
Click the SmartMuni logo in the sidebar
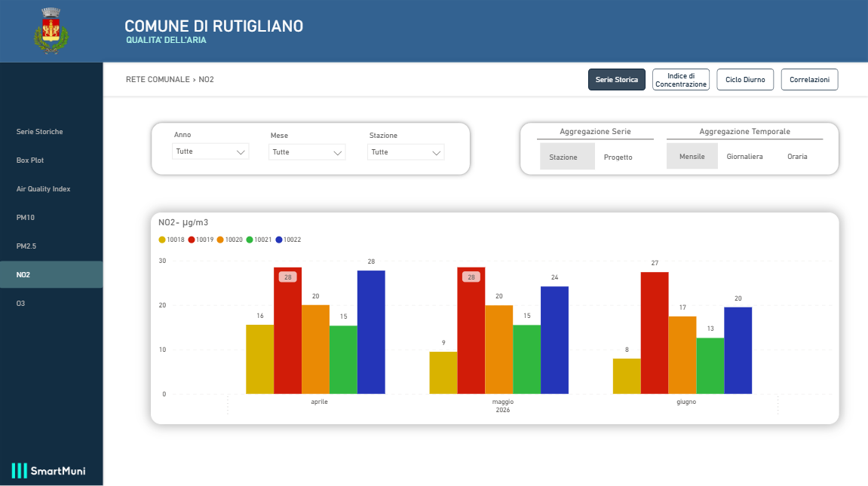(x=49, y=470)
